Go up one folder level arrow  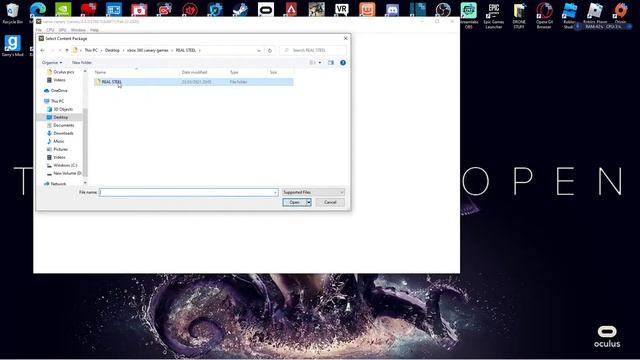click(67, 50)
